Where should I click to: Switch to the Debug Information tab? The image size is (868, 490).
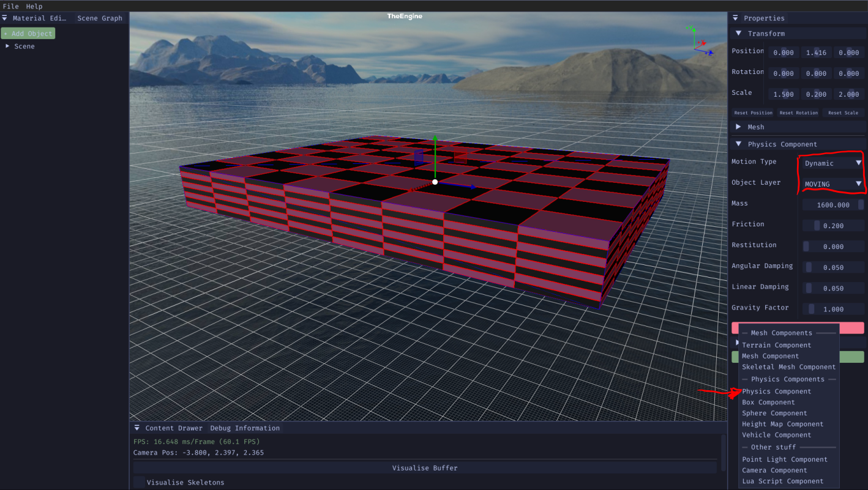(245, 428)
